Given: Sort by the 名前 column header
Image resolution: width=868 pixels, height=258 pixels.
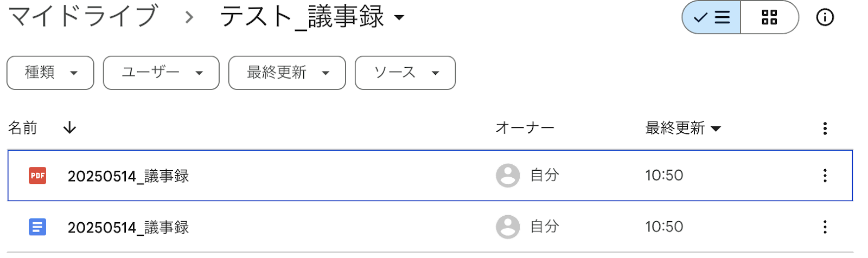Looking at the screenshot, I should click(x=23, y=128).
